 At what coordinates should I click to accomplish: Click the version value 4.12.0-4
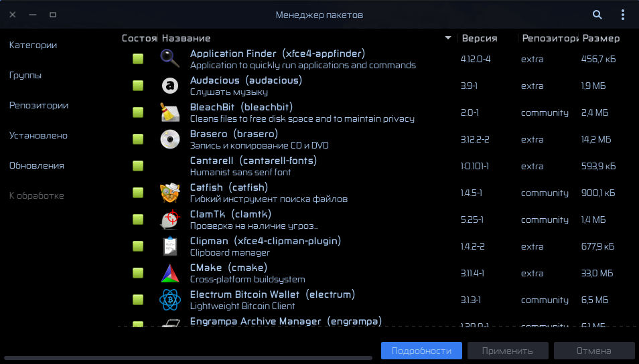475,59
